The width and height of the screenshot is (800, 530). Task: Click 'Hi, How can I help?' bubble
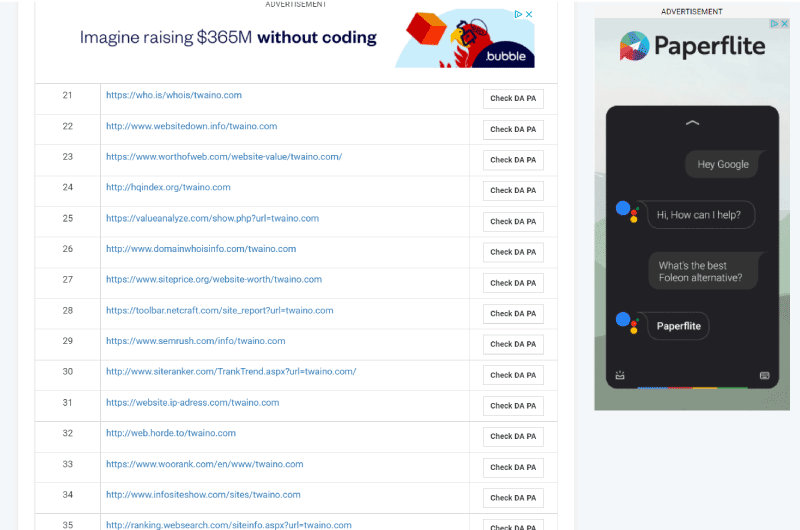coord(698,215)
